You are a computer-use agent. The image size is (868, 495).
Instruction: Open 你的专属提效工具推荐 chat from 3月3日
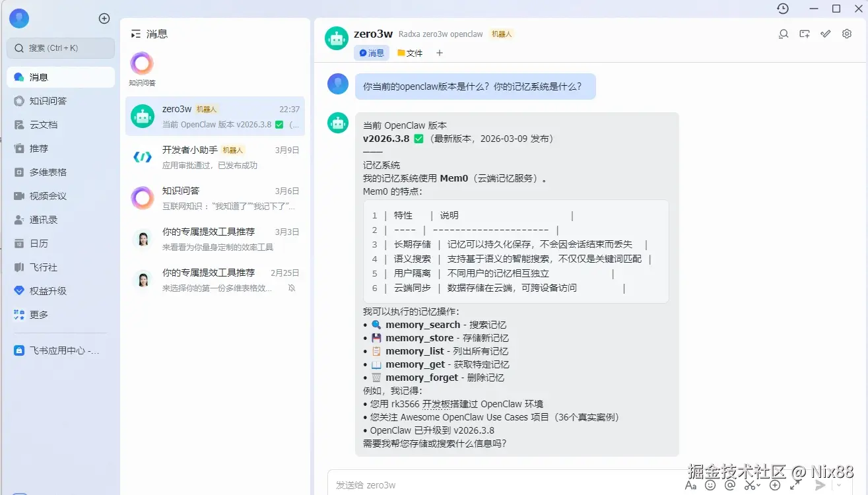click(x=215, y=239)
